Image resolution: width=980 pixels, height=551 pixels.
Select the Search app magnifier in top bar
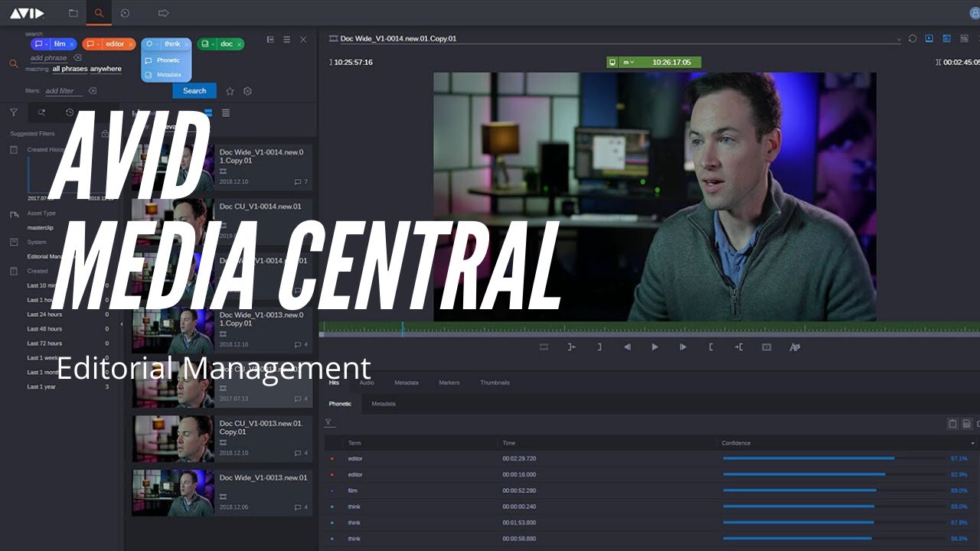(98, 13)
